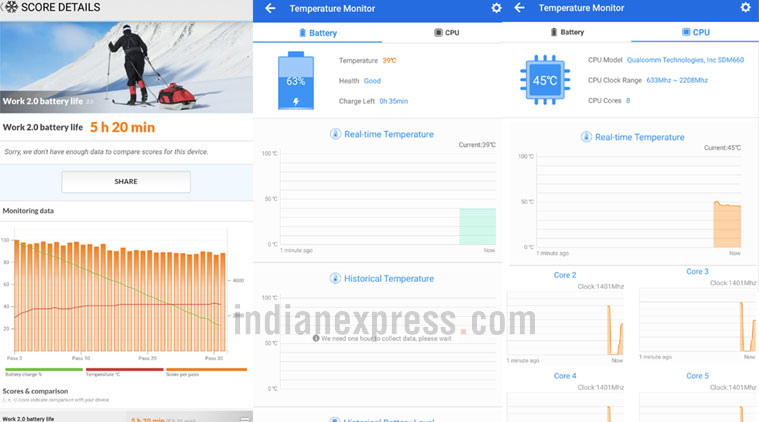The width and height of the screenshot is (759, 422).
Task: Click thermometer icon beside Historical Temperature
Action: [x=335, y=278]
